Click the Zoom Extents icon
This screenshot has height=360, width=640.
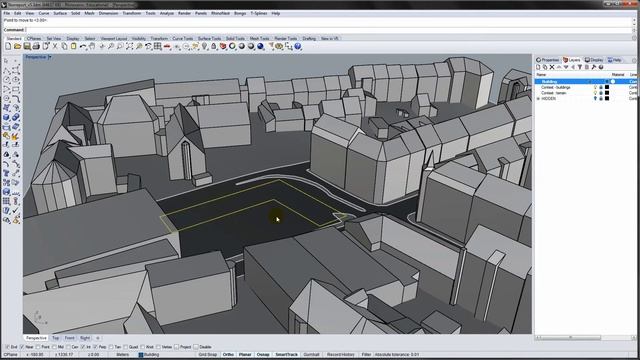point(129,47)
